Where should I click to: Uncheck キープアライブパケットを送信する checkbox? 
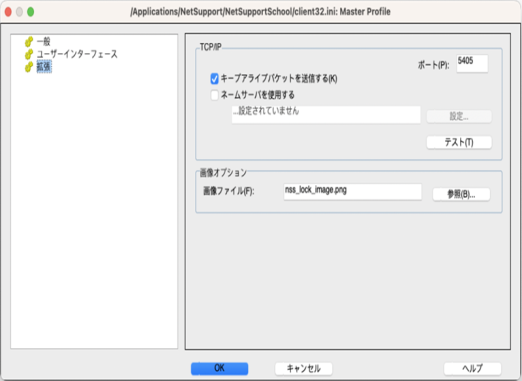pos(214,79)
